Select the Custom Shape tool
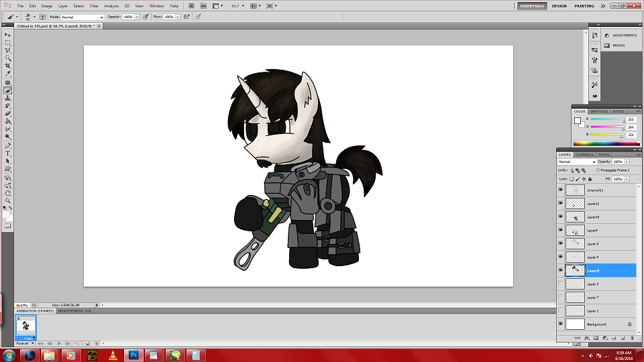The width and height of the screenshot is (644, 362). [8, 169]
